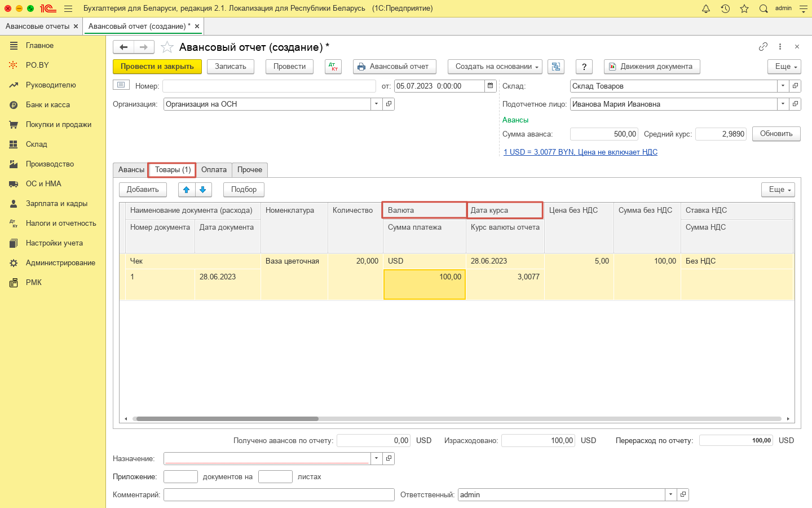Open the help question mark button
The height and width of the screenshot is (508, 812).
tap(584, 67)
